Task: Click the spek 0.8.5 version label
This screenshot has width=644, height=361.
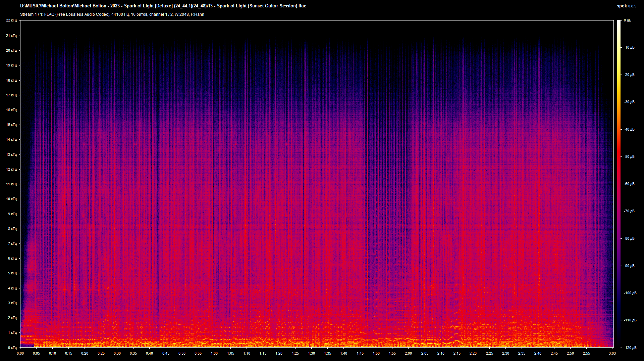Action: pyautogui.click(x=626, y=6)
